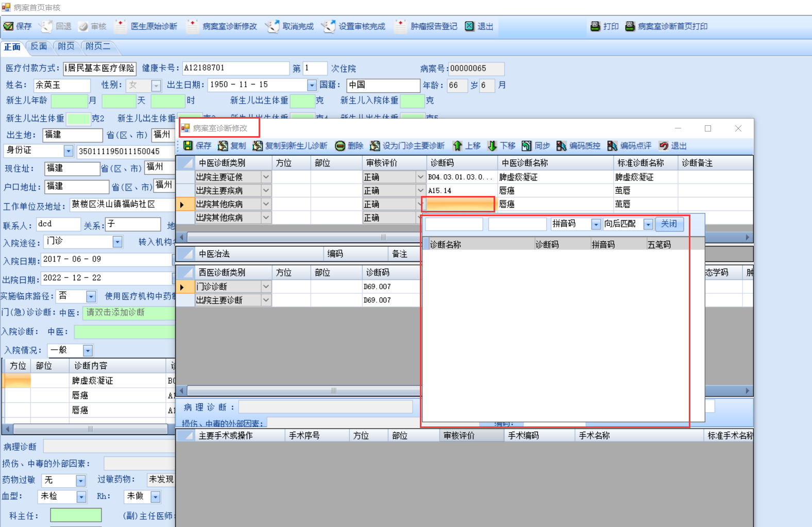The image size is (812, 527).
Task: Click the 关闭 button in the search popup
Action: point(669,224)
